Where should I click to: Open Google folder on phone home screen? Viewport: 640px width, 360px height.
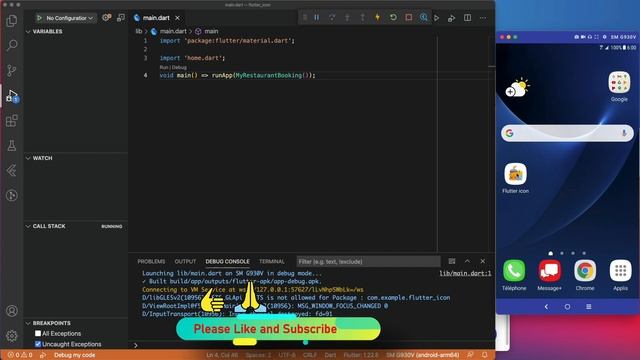619,87
